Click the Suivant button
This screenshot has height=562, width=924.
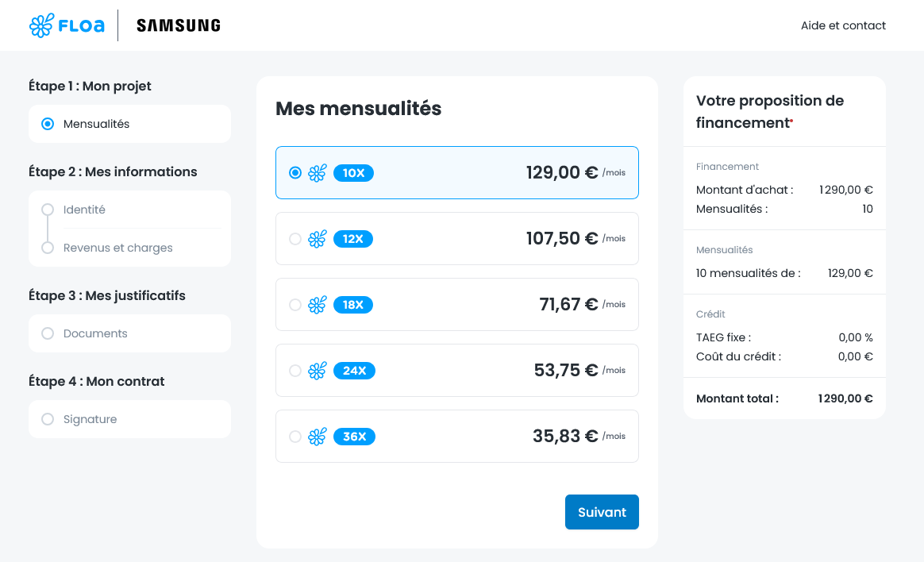coord(602,512)
